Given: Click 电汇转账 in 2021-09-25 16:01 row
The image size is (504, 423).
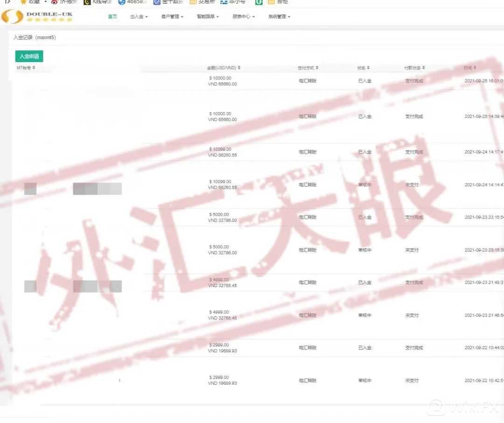Looking at the screenshot, I should point(308,81).
